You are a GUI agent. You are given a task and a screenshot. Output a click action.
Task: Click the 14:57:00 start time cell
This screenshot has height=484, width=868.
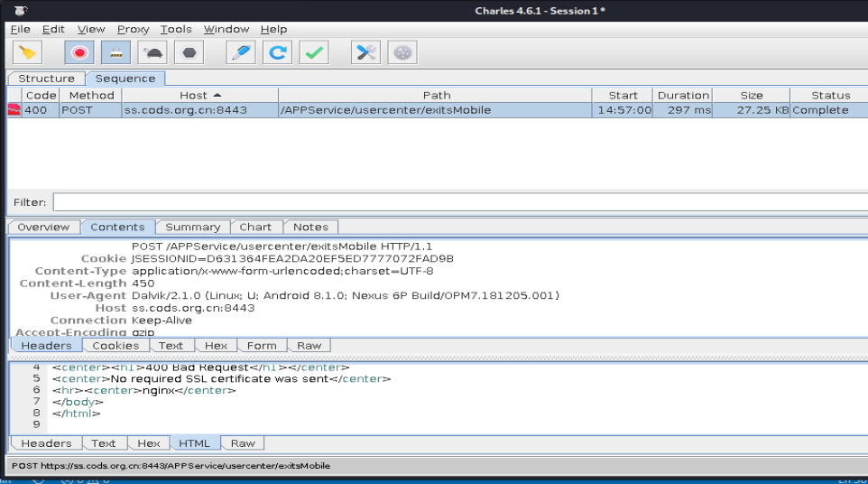point(624,110)
